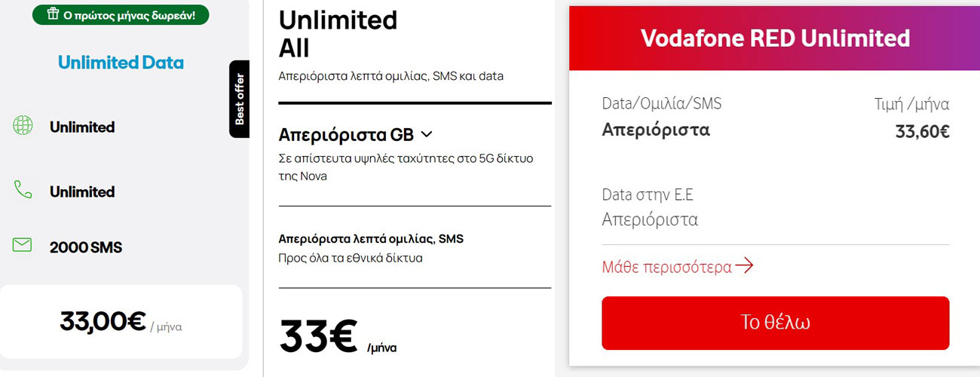Click the 33,00€ price box
This screenshot has width=980, height=377.
pyautogui.click(x=121, y=322)
